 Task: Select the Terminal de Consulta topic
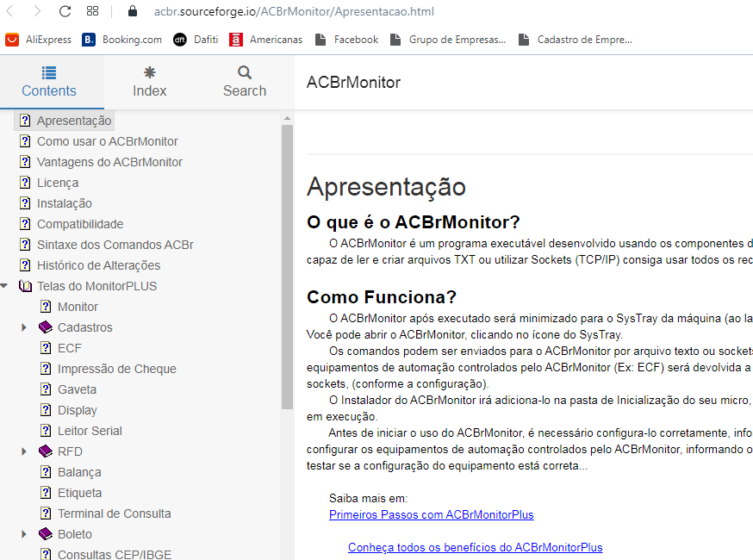[x=115, y=513]
